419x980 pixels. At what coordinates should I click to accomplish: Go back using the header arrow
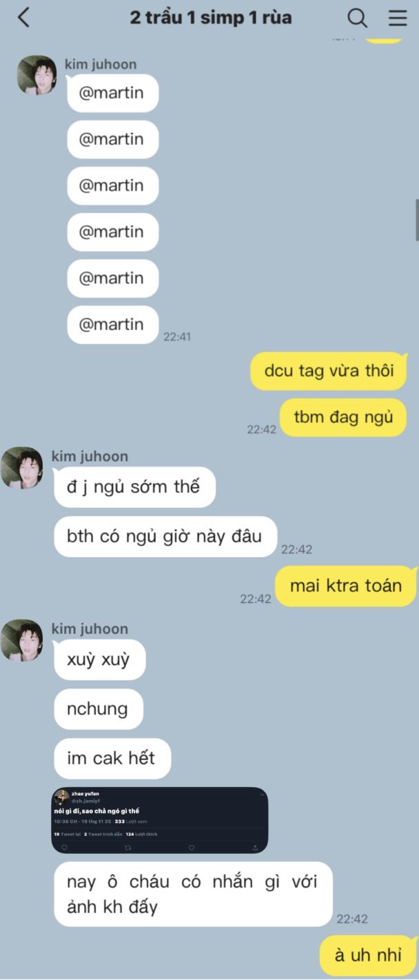23,17
